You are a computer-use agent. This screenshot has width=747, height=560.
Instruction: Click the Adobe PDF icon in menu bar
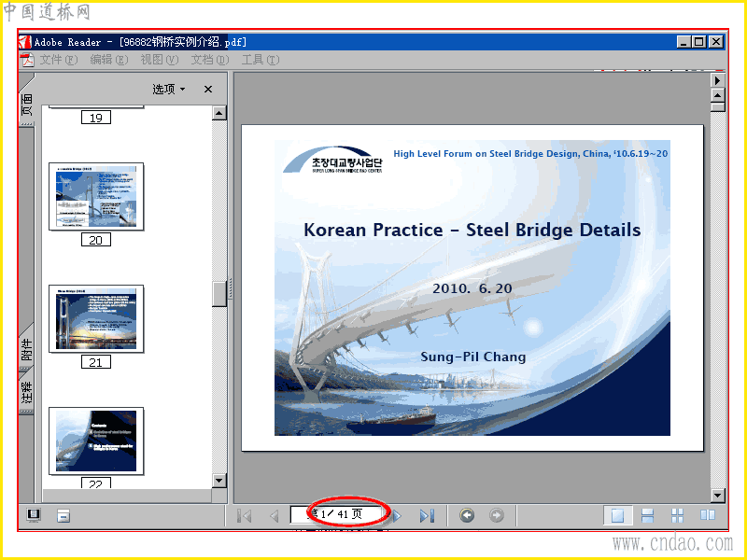click(28, 60)
